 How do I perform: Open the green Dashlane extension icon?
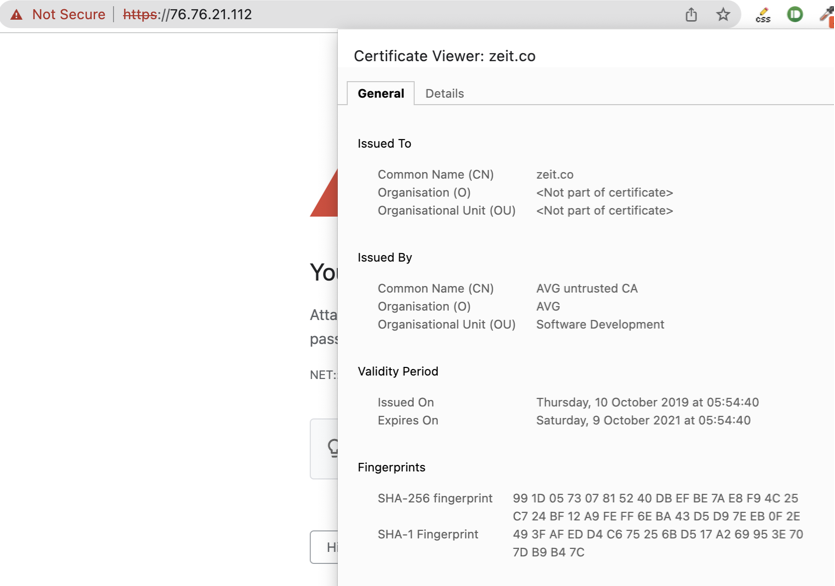pyautogui.click(x=794, y=14)
